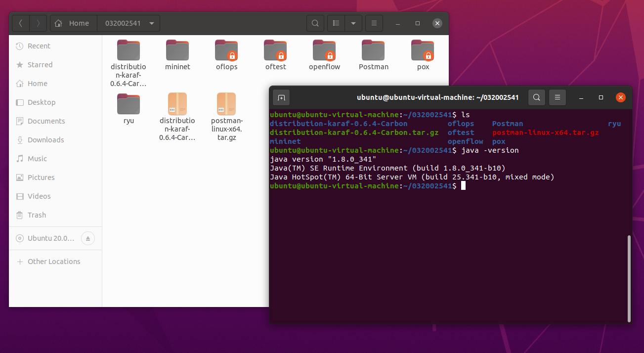Open Desktop in sidebar

tap(55, 102)
